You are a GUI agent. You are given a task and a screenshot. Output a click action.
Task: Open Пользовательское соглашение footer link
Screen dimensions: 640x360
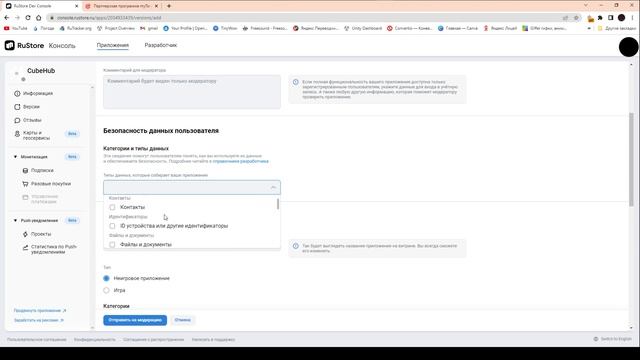36,340
